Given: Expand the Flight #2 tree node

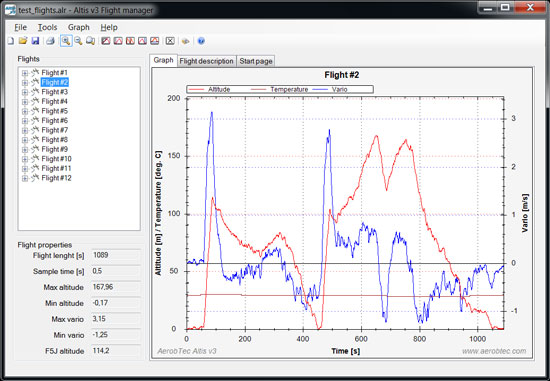Looking at the screenshot, I should [25, 83].
